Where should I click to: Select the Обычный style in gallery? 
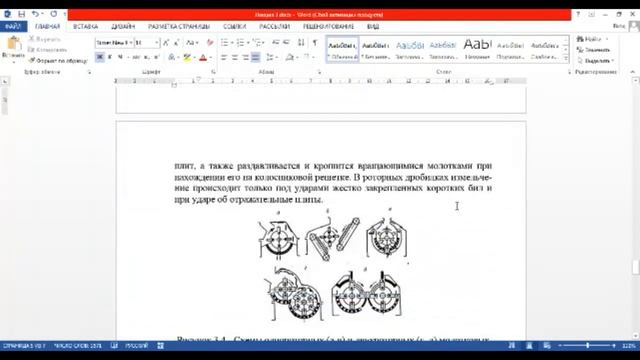342,50
